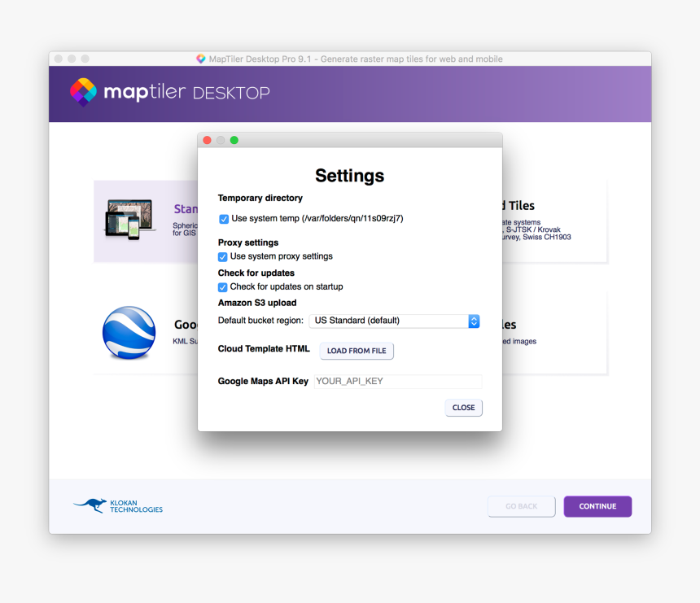Click the MapTiler logo in the purple header

(x=84, y=92)
